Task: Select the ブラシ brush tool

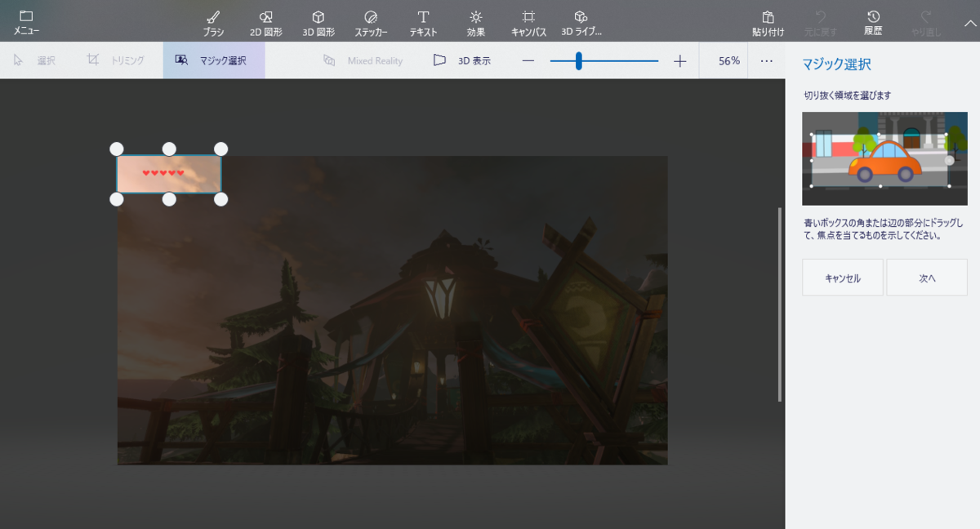Action: point(213,22)
